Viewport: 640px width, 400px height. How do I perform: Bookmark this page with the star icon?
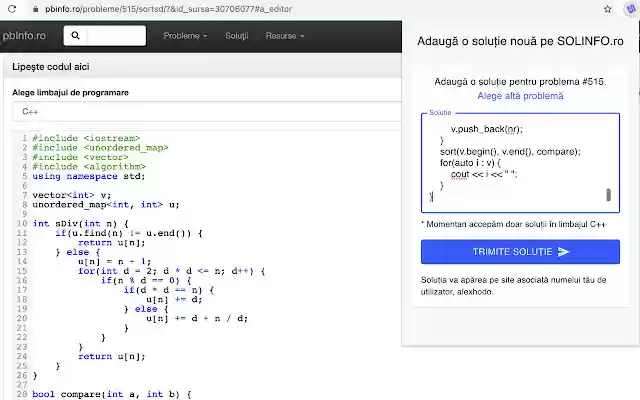pos(607,9)
